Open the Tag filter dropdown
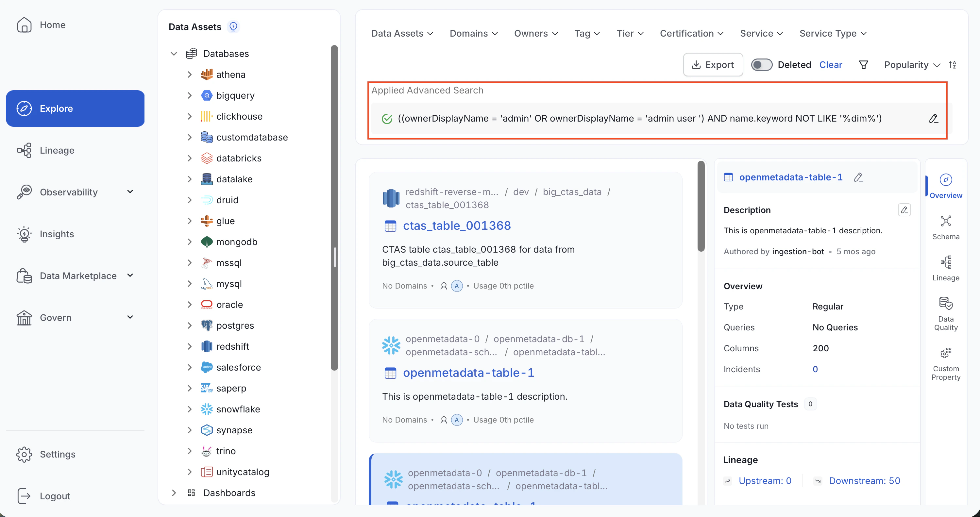Screen dimensions: 980x517 click(587, 33)
